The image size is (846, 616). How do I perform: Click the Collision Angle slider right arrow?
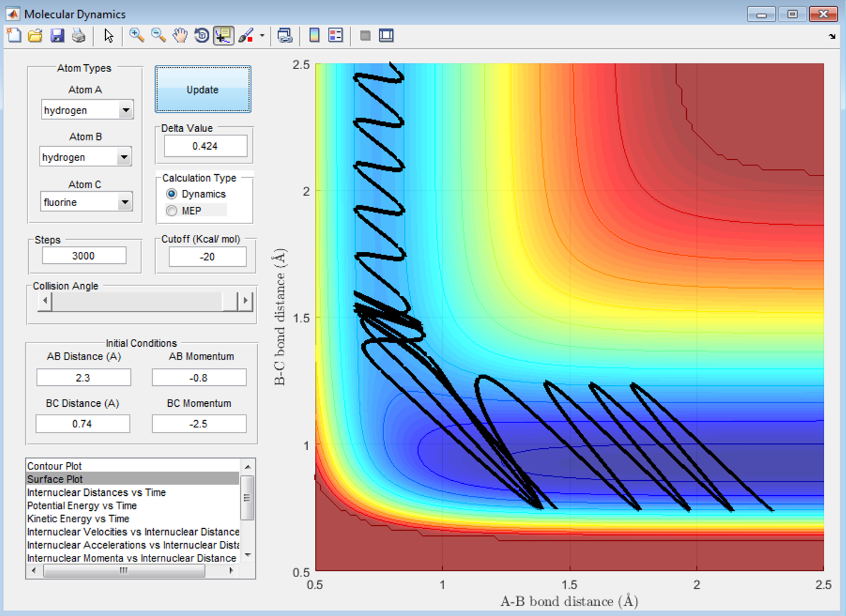245,301
